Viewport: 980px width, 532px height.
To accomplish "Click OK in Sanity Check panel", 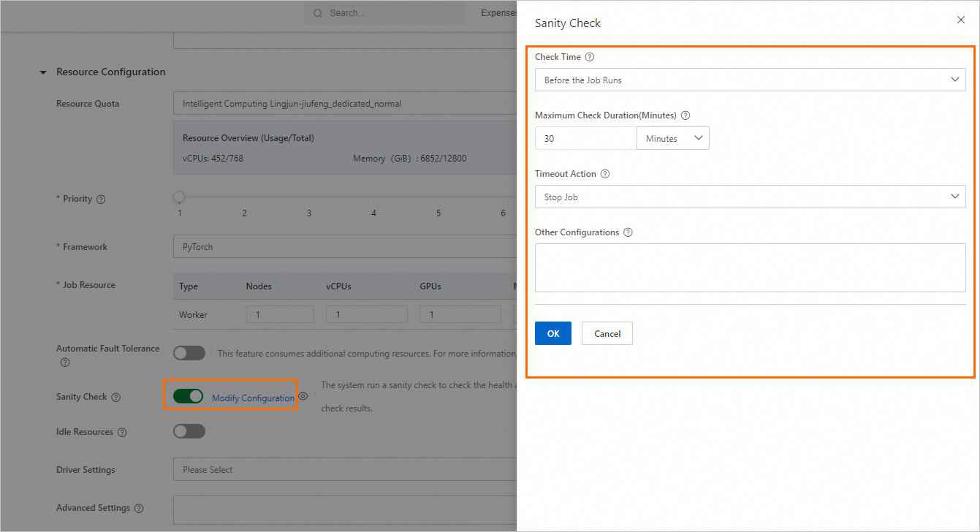I will click(x=553, y=333).
